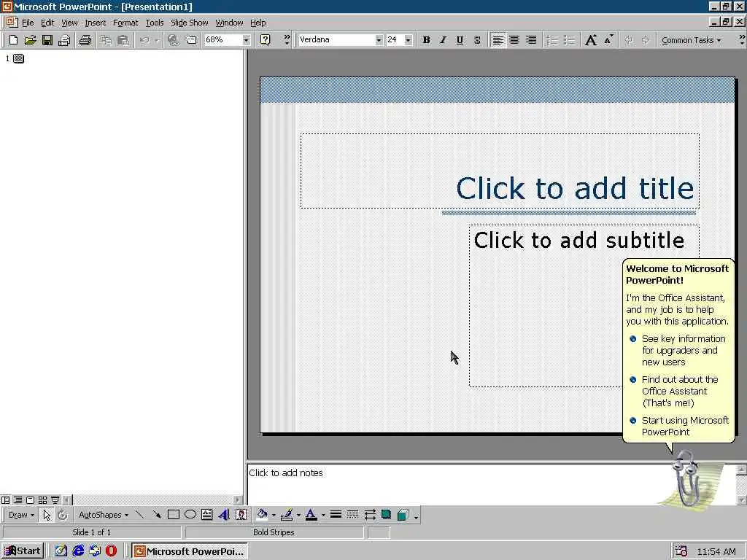The image size is (747, 560).
Task: Open Dash Style options
Action: (x=352, y=515)
